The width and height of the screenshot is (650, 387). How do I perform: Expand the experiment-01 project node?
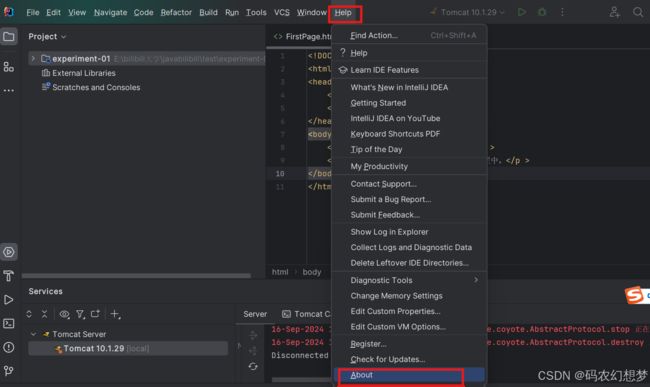point(33,58)
